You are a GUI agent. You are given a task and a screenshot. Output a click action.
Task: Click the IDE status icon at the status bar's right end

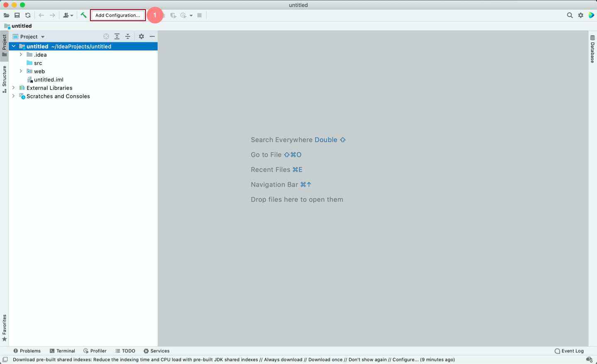(589, 359)
